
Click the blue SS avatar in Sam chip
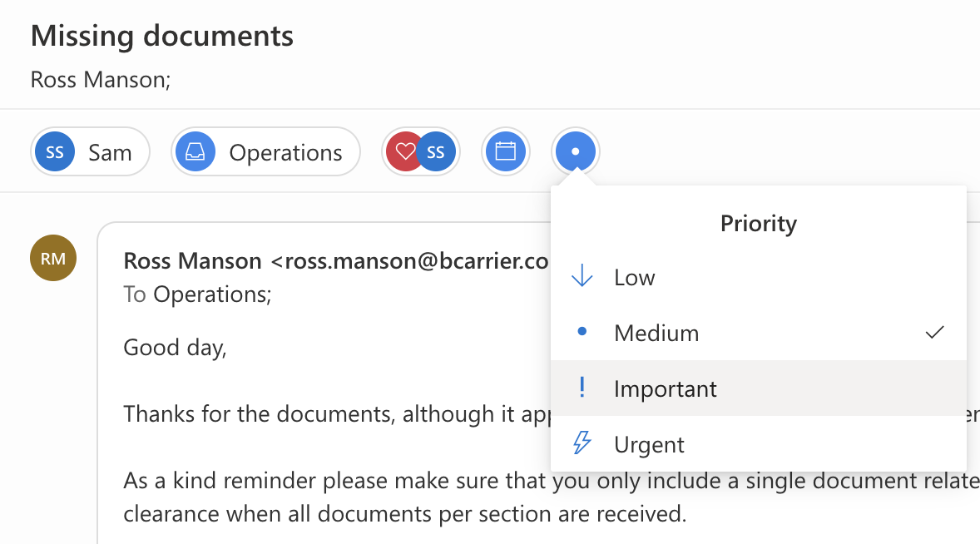click(54, 151)
